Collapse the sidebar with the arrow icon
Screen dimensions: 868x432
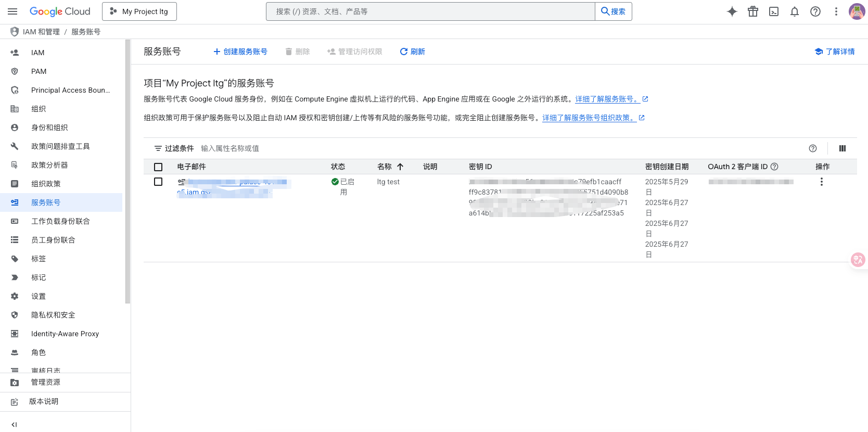click(x=14, y=425)
